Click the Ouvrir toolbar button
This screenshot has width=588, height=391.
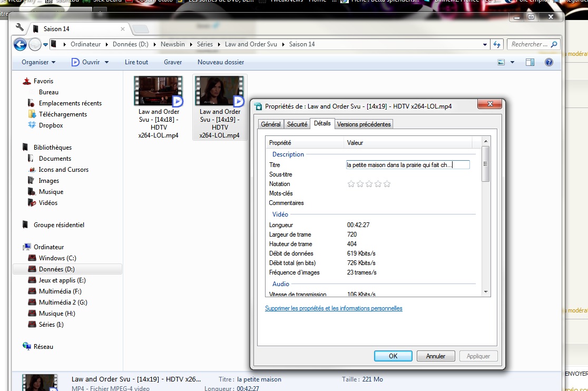point(86,62)
